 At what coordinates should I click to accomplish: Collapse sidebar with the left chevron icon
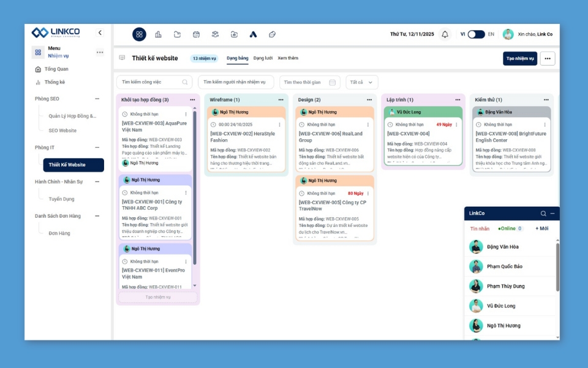coord(100,33)
